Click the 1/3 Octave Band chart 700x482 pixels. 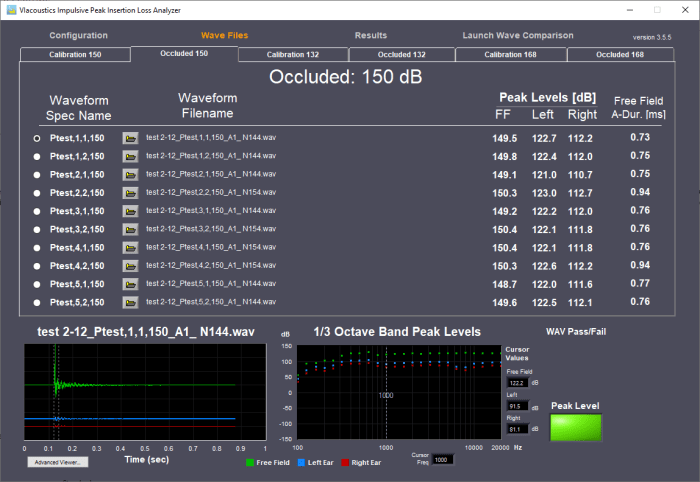399,392
